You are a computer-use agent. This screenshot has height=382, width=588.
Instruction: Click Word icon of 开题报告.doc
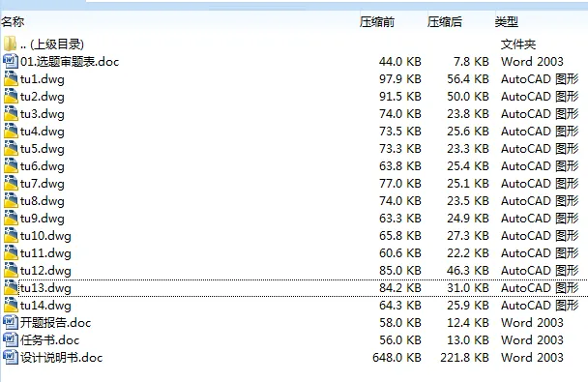pyautogui.click(x=10, y=322)
